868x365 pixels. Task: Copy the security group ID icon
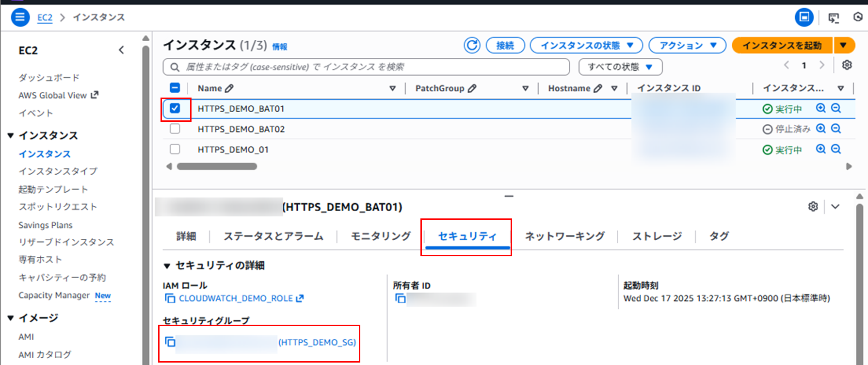170,342
